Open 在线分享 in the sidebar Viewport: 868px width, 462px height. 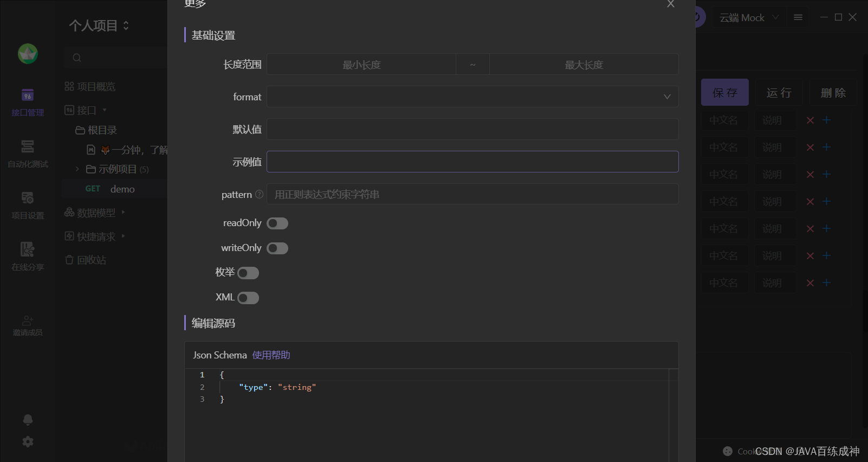click(x=28, y=257)
